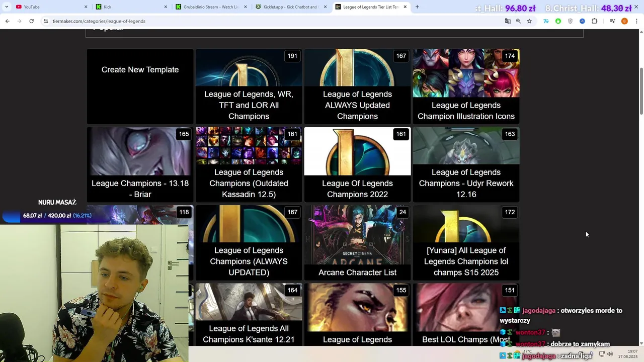Open League of Legends Champions (ALWAYS UPDATED) template
644x362 pixels.
click(x=249, y=242)
